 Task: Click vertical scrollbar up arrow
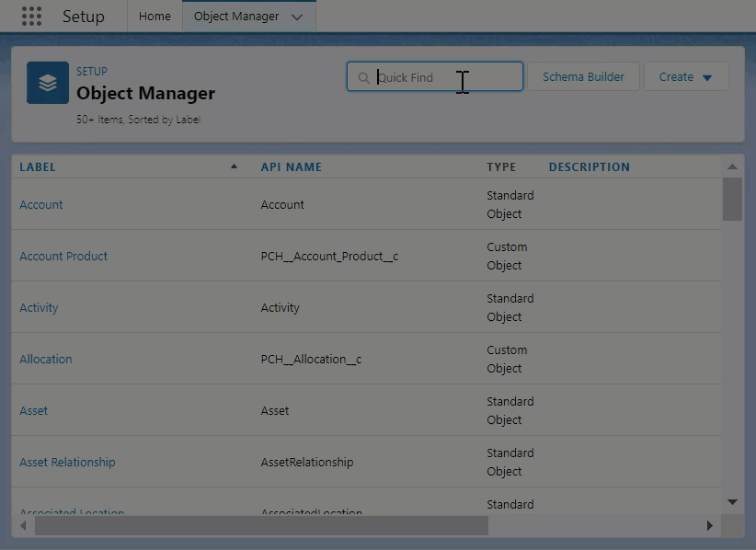point(732,166)
